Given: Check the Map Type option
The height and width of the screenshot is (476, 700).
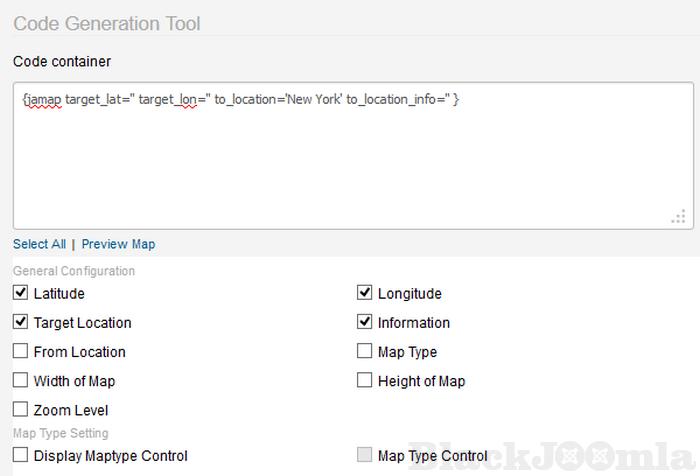Looking at the screenshot, I should pos(365,351).
